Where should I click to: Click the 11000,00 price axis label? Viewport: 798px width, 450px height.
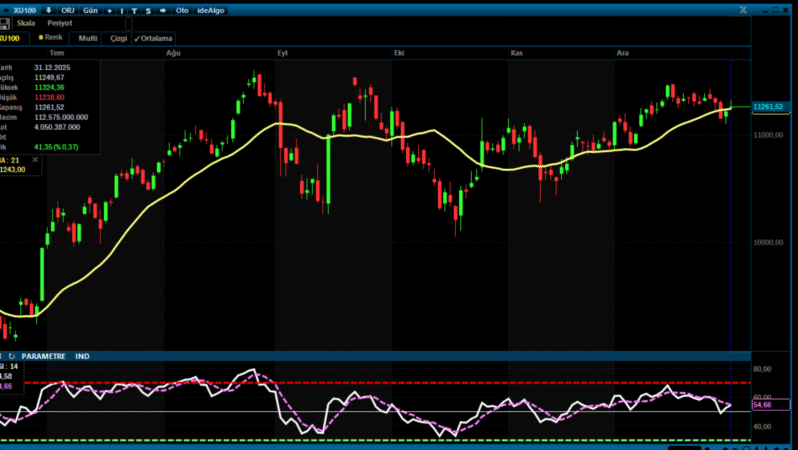[x=768, y=135]
